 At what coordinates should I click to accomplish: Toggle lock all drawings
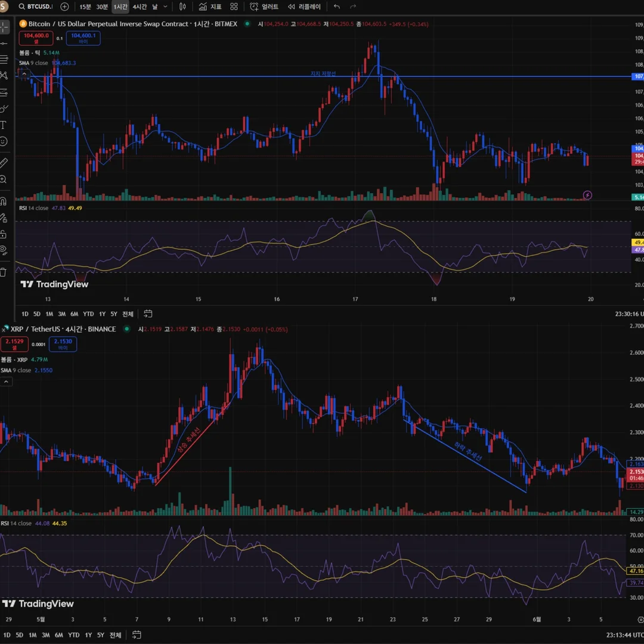pos(4,234)
